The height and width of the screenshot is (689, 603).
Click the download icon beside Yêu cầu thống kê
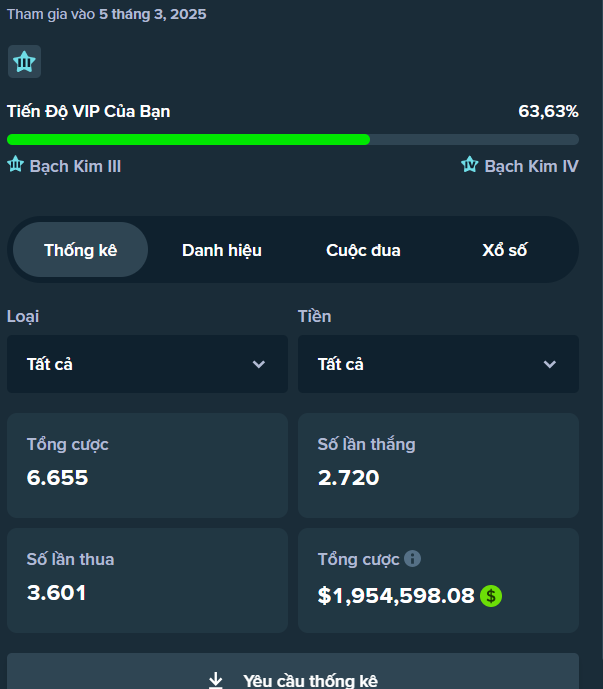[x=216, y=681]
